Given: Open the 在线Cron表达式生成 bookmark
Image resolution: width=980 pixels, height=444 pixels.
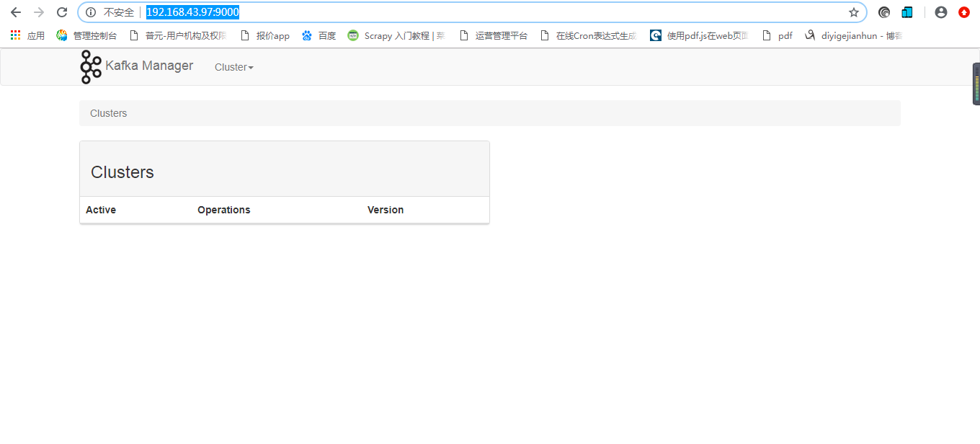Looking at the screenshot, I should tap(589, 35).
